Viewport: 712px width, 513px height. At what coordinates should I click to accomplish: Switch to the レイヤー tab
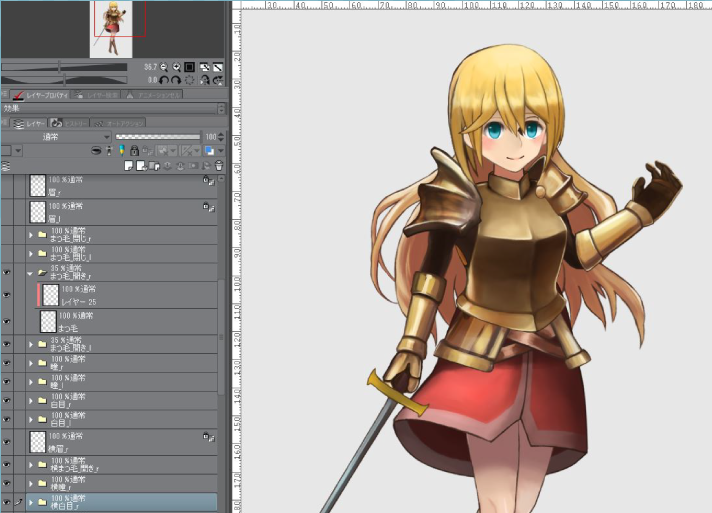[x=29, y=123]
